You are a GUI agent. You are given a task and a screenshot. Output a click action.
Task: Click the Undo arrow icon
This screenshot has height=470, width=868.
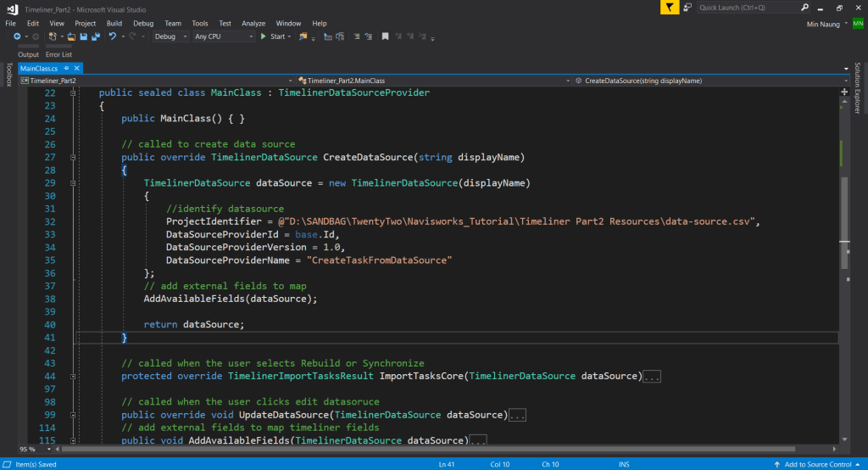[112, 36]
